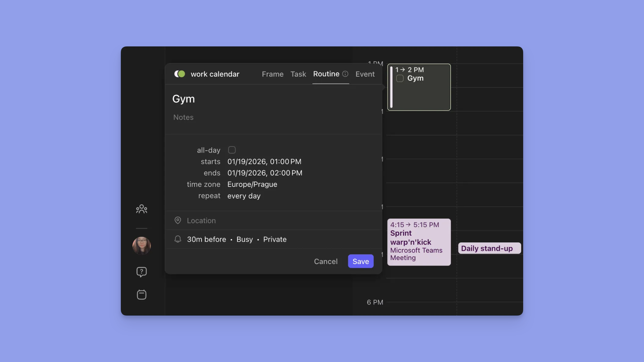The height and width of the screenshot is (362, 644).
Task: Save the Gym routine
Action: 361,261
